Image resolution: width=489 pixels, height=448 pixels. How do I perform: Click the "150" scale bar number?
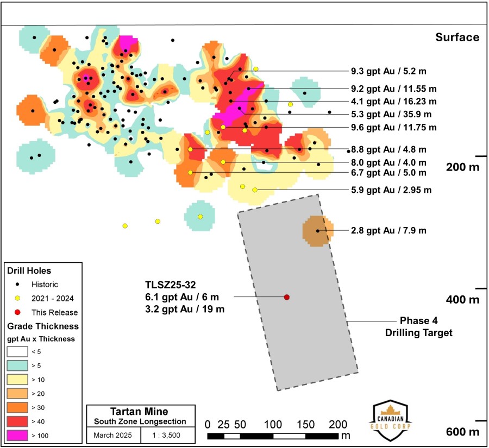click(x=305, y=425)
